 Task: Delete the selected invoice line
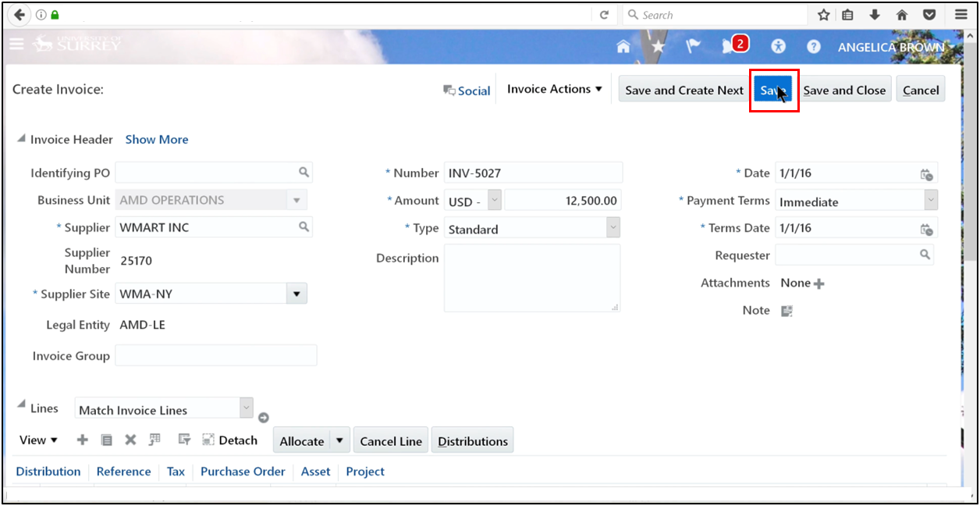(x=130, y=440)
